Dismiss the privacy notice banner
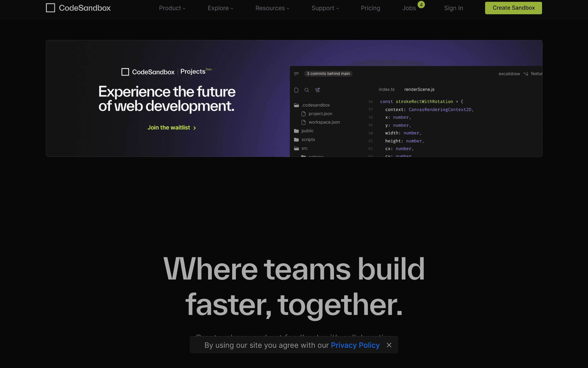The height and width of the screenshot is (368, 588). 389,345
